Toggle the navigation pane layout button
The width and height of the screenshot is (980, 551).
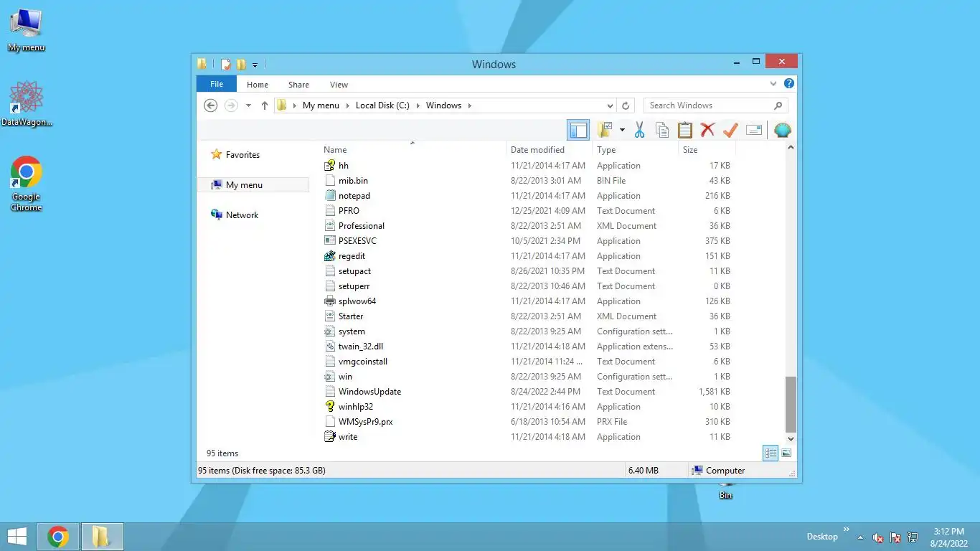coord(578,130)
